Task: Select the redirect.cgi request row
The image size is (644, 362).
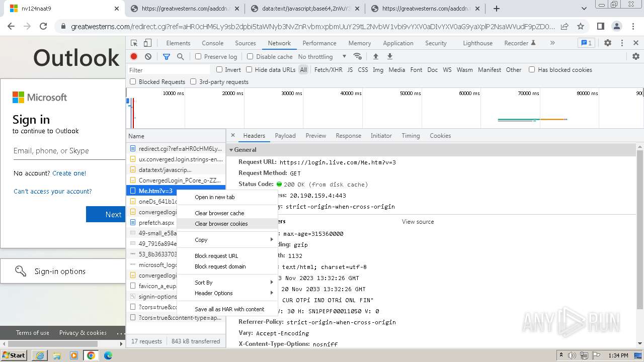Action: click(176, 149)
